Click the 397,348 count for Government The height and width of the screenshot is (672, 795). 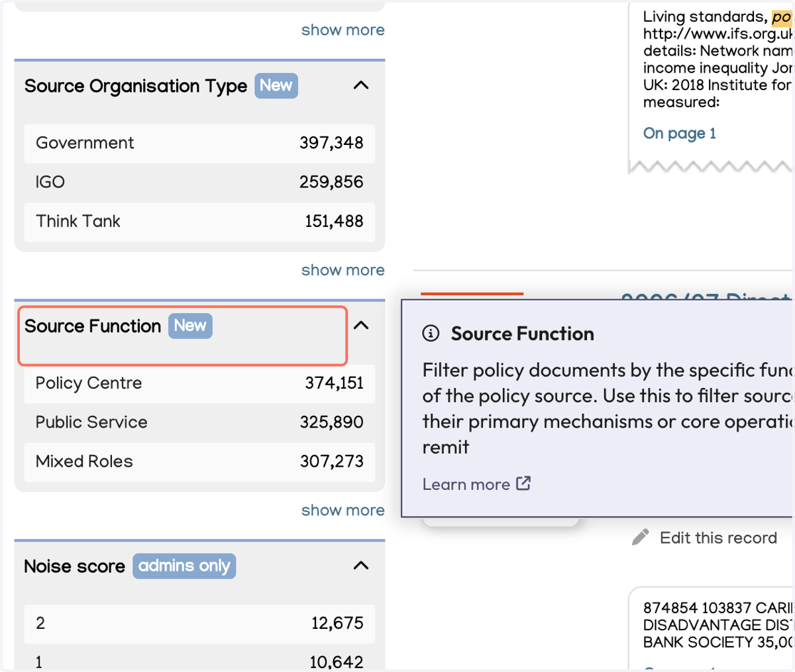point(331,143)
